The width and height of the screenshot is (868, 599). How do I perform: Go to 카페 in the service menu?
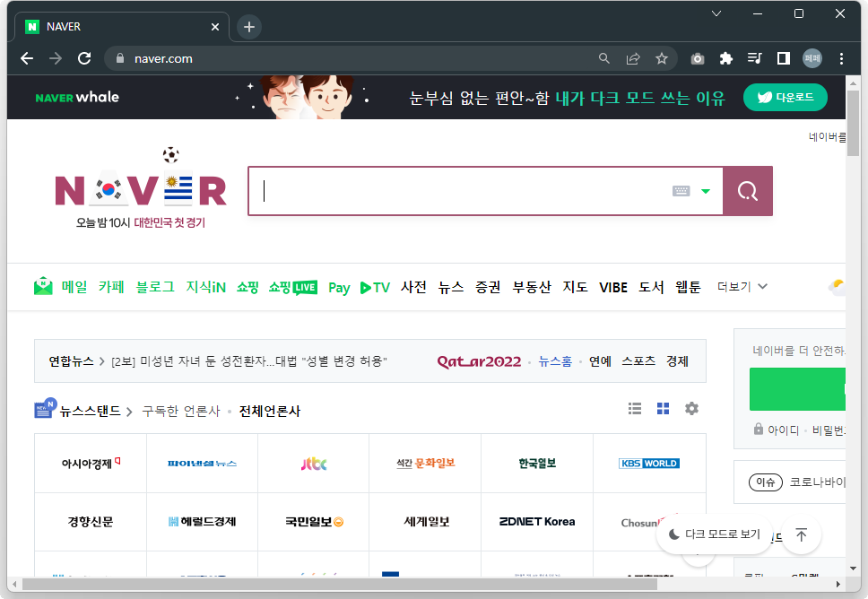coord(111,287)
